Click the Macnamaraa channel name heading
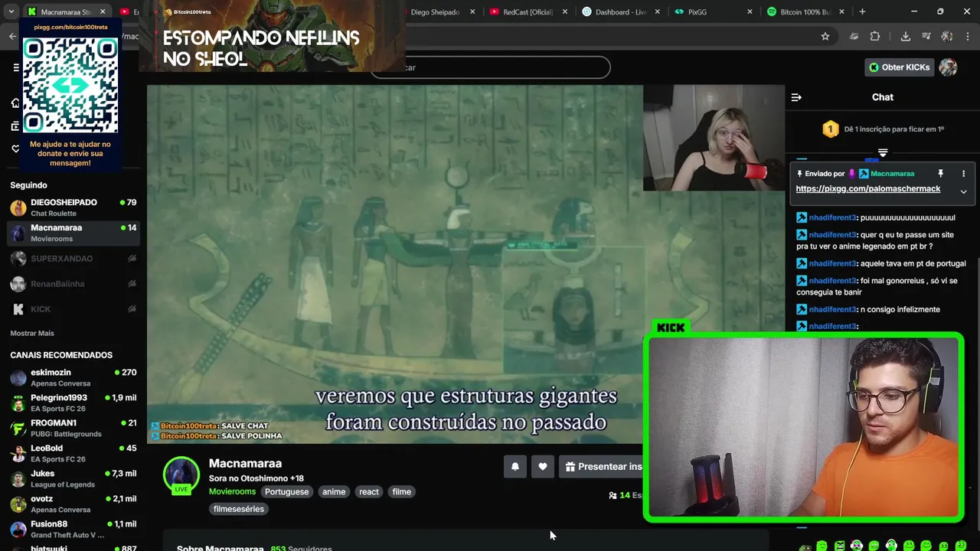 245,463
